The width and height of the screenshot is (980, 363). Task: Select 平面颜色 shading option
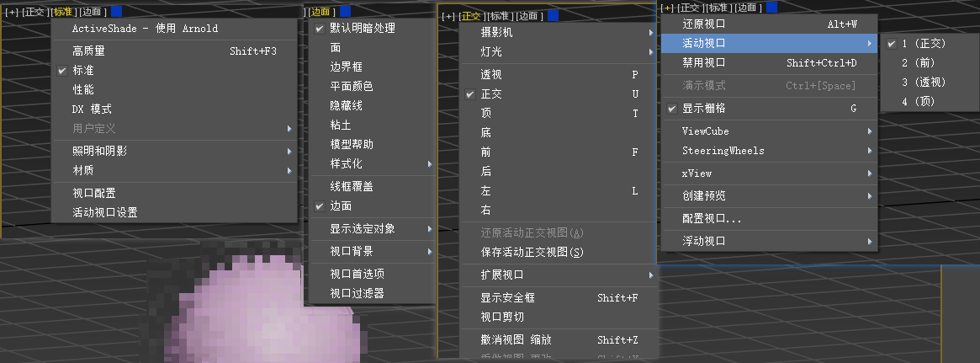click(x=371, y=87)
